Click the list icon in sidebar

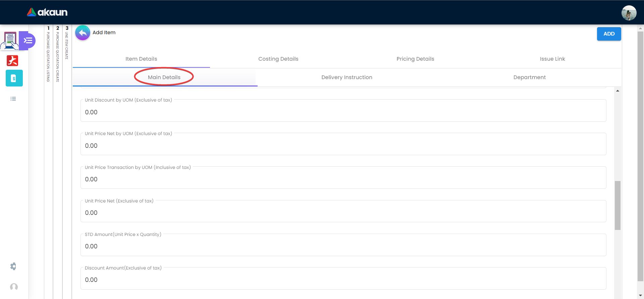tap(13, 99)
